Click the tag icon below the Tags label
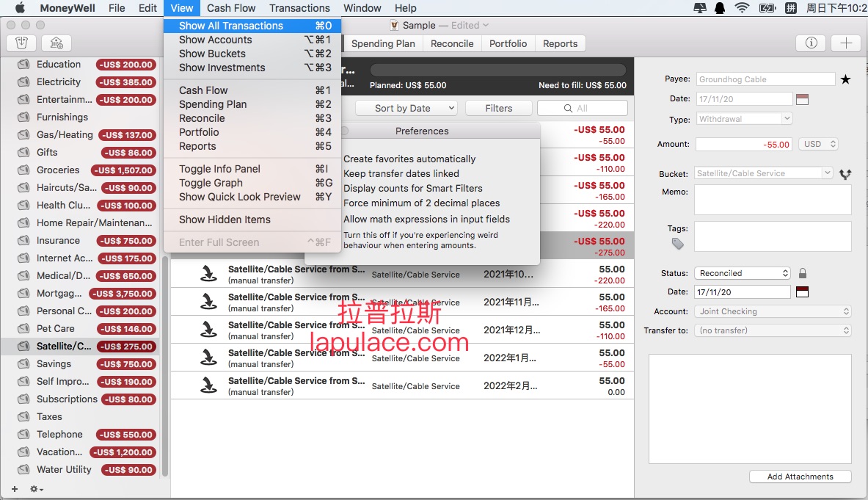This screenshot has height=500, width=868. pyautogui.click(x=677, y=244)
